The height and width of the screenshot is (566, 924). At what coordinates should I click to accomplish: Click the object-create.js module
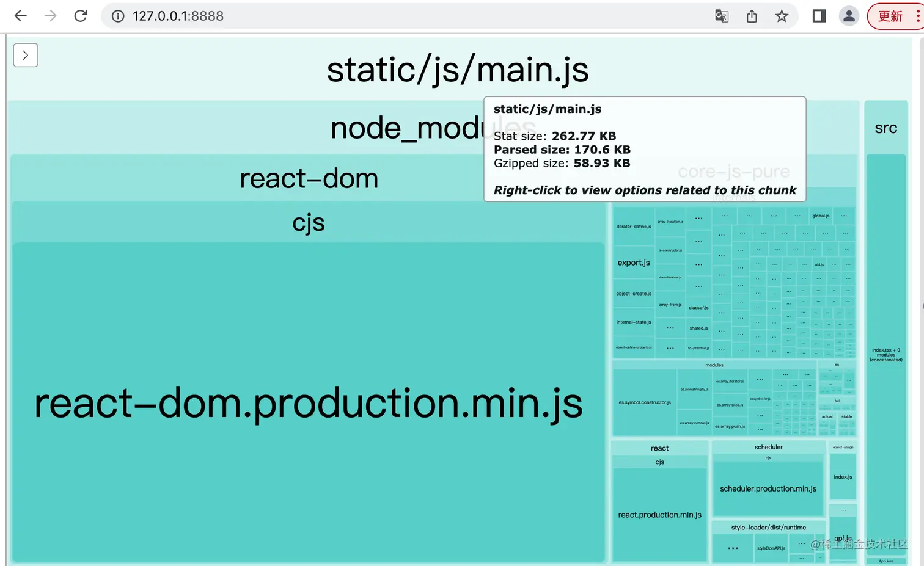click(x=634, y=294)
